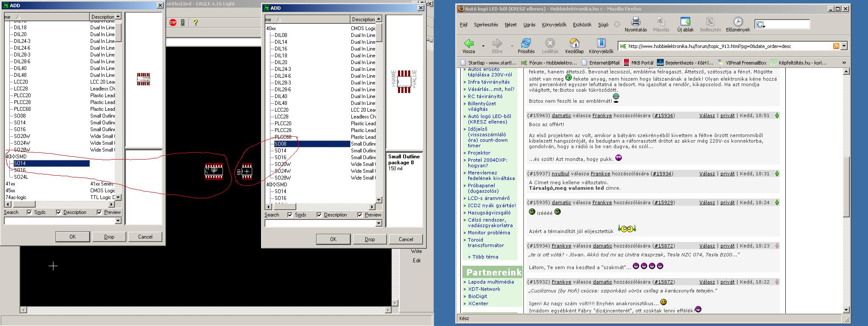Open the Nézet menu
Viewport: 868px width, 326px height.
(511, 25)
